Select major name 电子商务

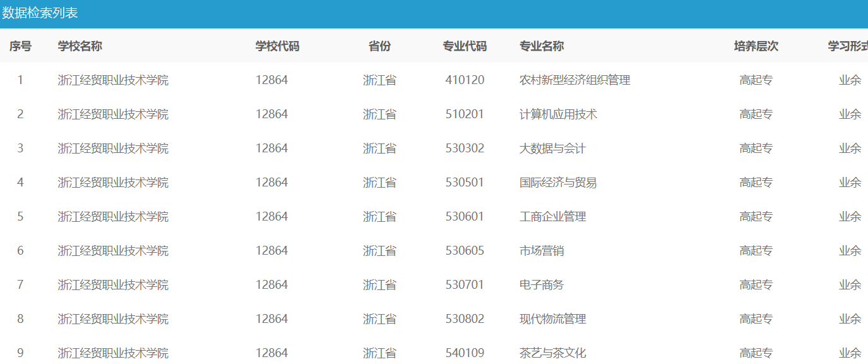542,285
